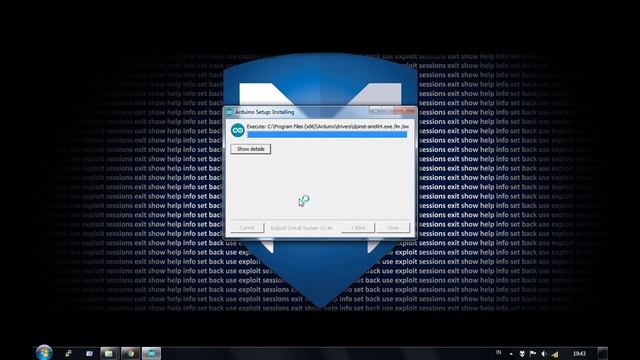Click the 'Arduino Setup: Installing' title text

[264, 112]
